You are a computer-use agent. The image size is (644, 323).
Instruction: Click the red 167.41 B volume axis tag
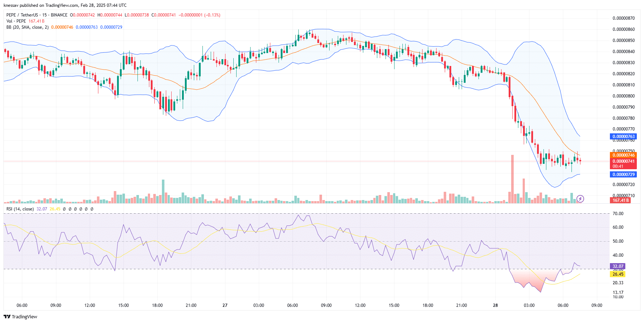621,200
